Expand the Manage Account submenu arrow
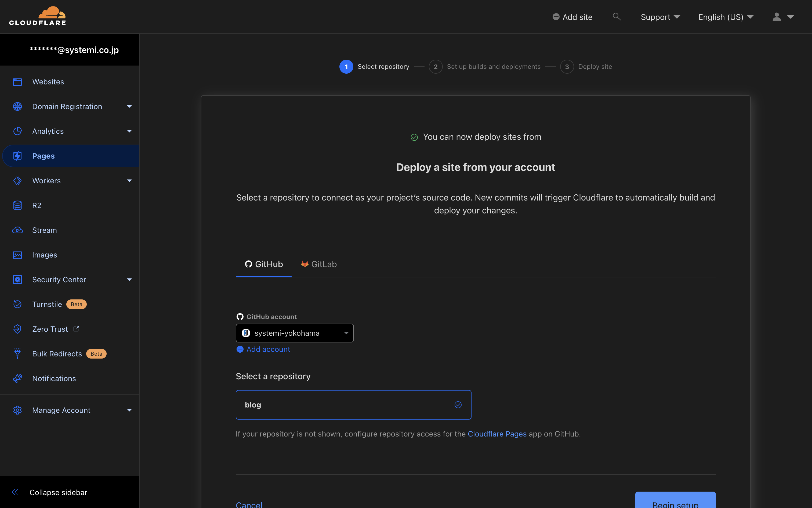812x508 pixels. pos(129,410)
